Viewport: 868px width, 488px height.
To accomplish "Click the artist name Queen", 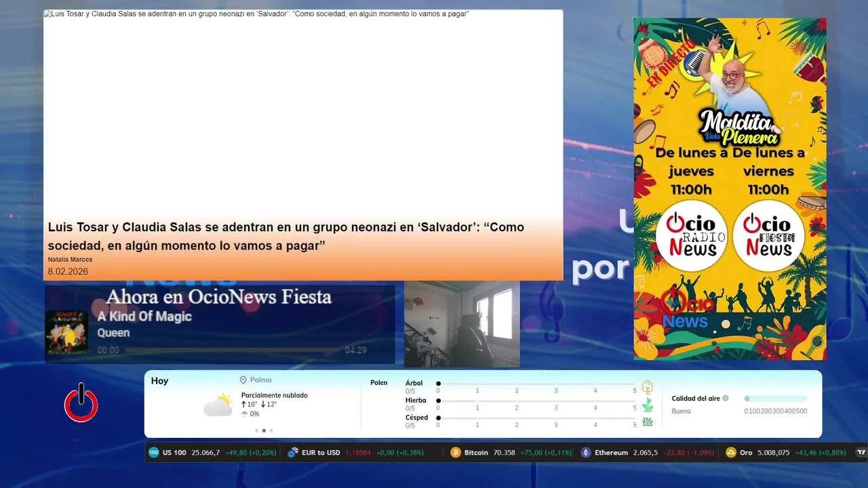I will click(113, 333).
